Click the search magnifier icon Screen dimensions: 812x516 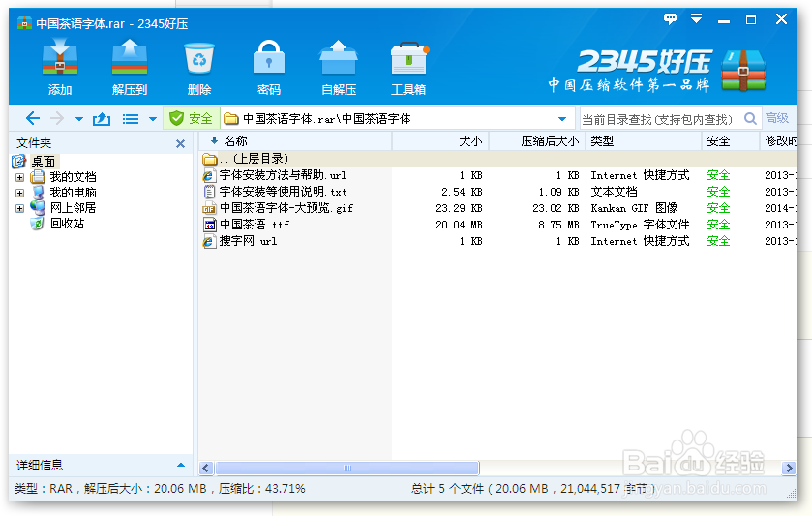(750, 119)
